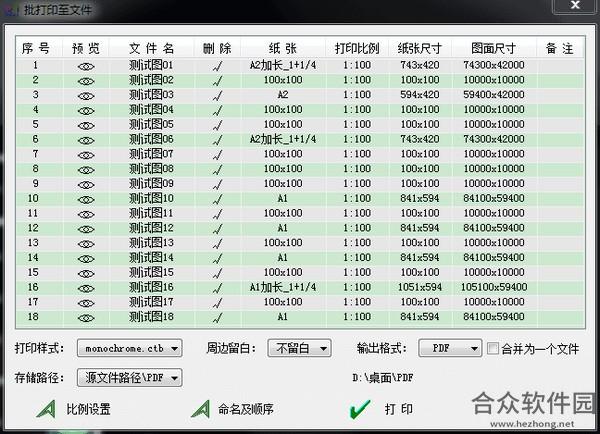
Task: Click the 打印 button
Action: 382,409
